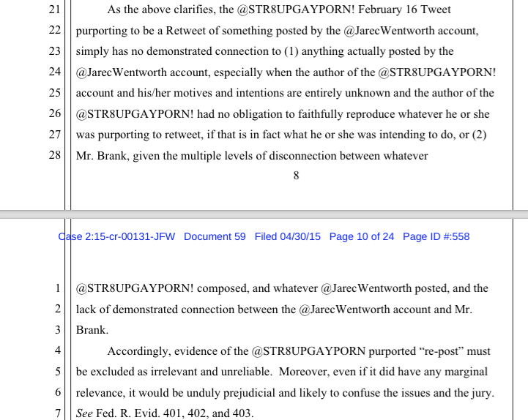Click the word "Accordingly" on line 4
The height and width of the screenshot is (420, 528).
click(x=139, y=352)
